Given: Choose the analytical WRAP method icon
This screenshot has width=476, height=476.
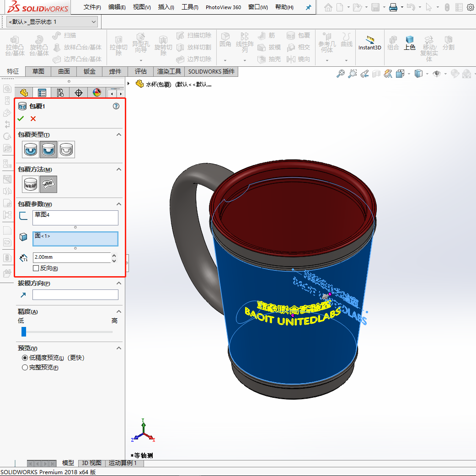Looking at the screenshot, I should click(x=31, y=184).
